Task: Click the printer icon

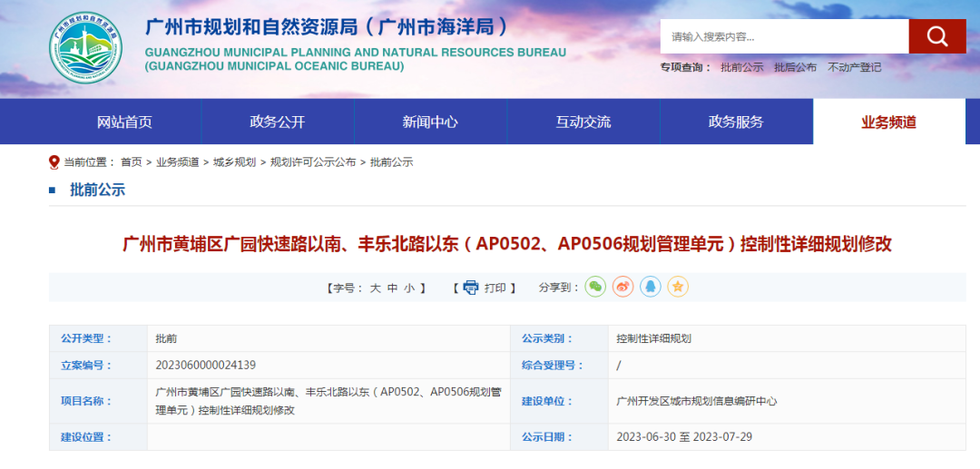Action: click(471, 288)
